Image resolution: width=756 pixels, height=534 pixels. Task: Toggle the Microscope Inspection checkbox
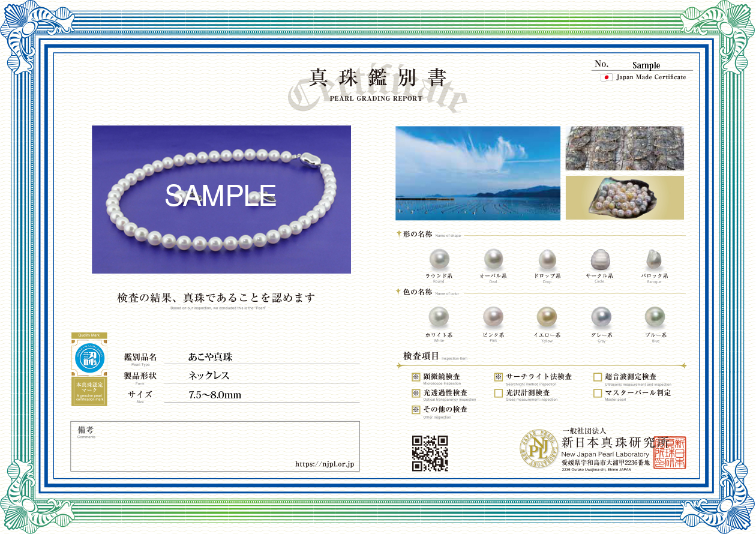pos(415,377)
